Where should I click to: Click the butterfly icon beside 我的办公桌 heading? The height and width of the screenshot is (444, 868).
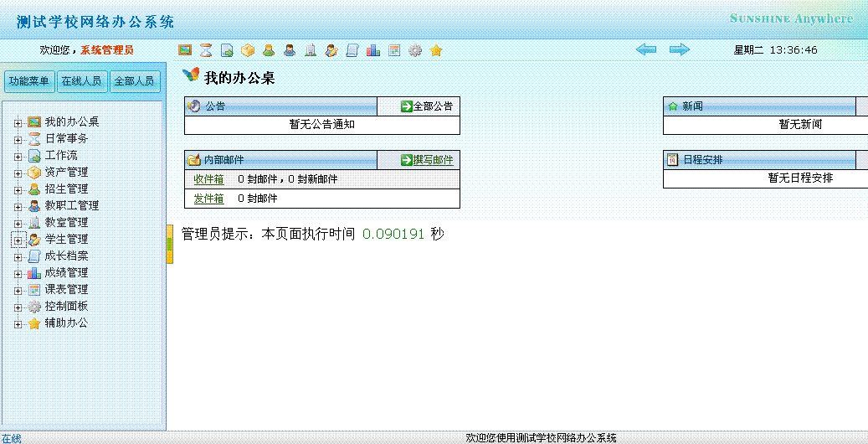coord(191,75)
